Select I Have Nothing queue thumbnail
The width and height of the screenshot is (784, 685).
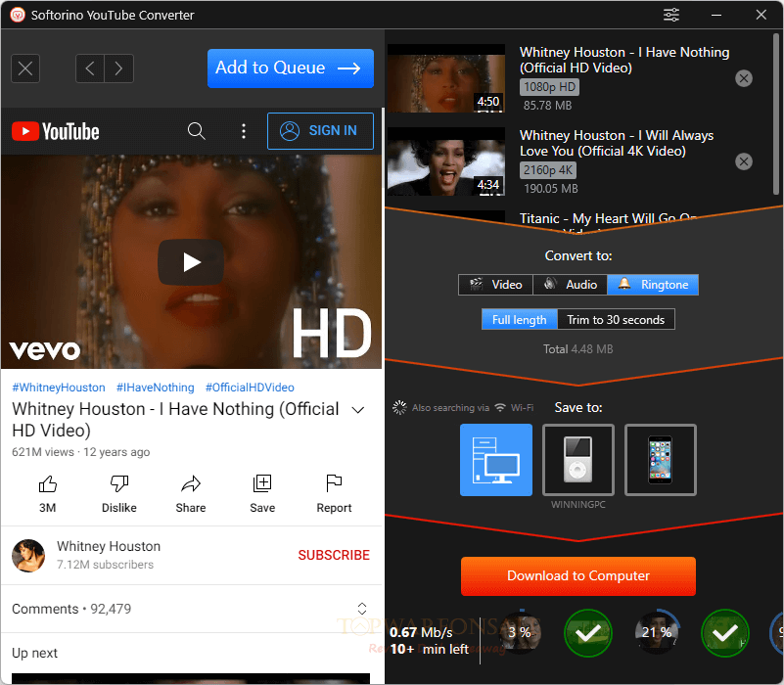pos(446,78)
